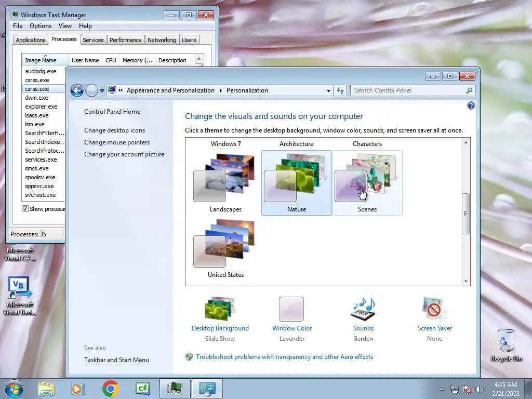The image size is (532, 399).
Task: Open the File menu in Task Manager
Action: 18,26
